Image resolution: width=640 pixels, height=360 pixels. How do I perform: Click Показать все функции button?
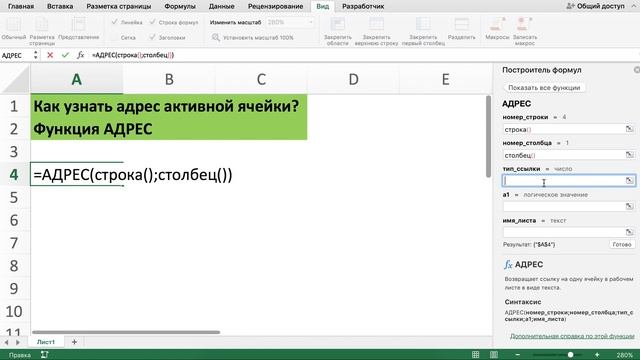[544, 88]
